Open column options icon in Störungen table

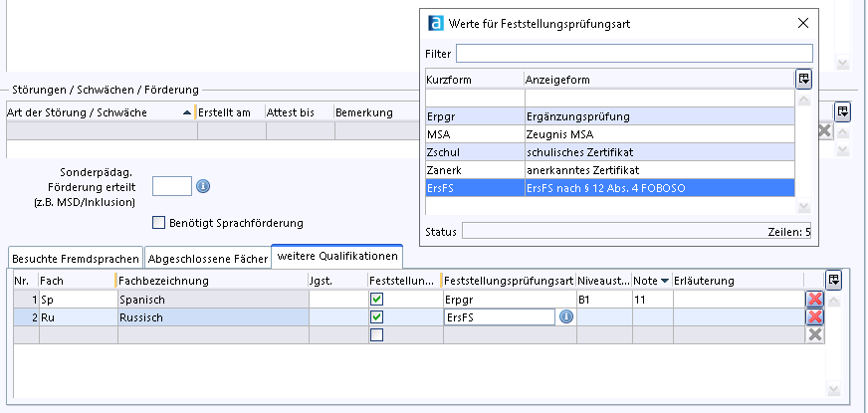(x=842, y=111)
